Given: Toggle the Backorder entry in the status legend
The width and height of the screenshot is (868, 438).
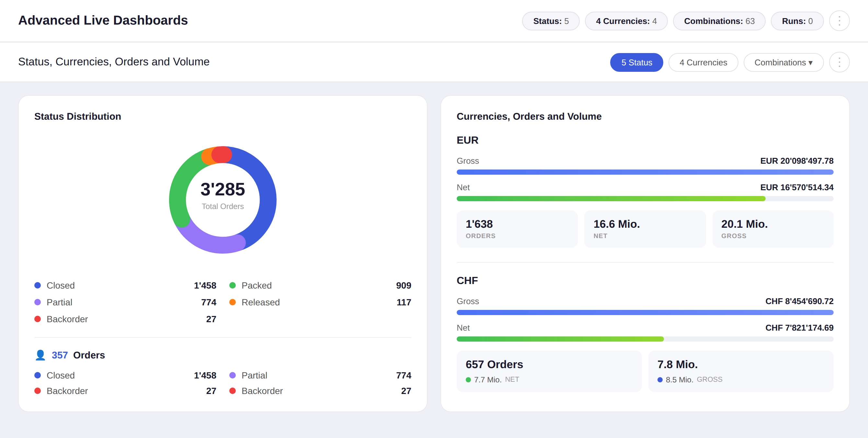Looking at the screenshot, I should tap(67, 319).
